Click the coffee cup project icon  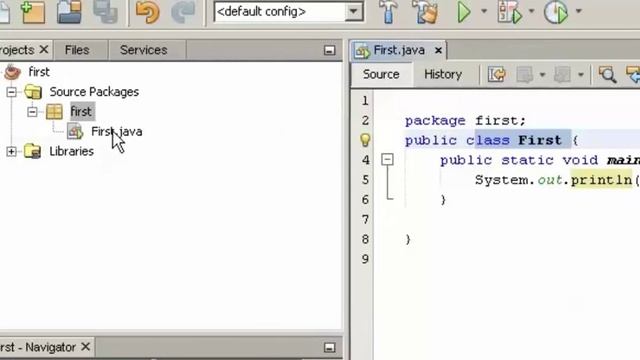point(12,72)
